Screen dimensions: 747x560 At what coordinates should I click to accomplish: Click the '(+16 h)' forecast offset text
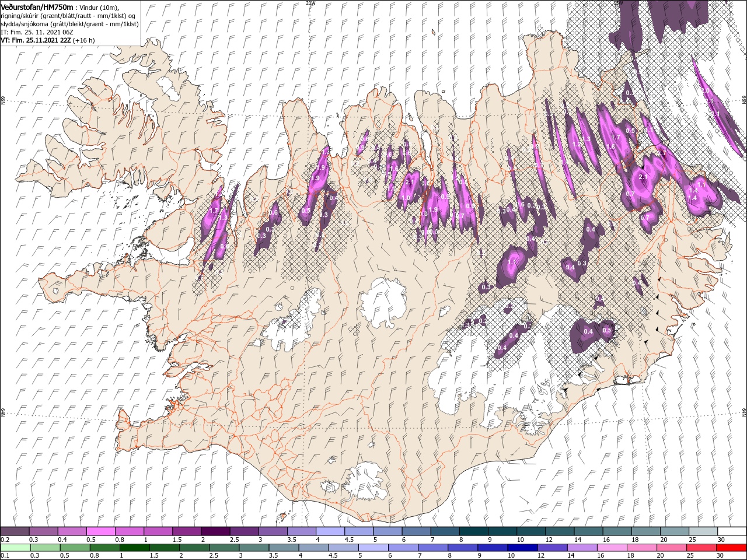(83, 40)
